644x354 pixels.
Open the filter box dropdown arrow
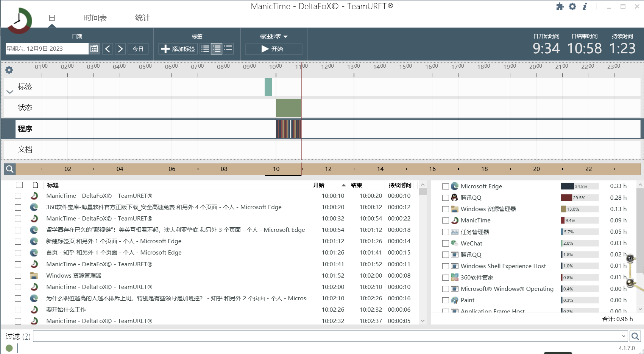(624, 336)
